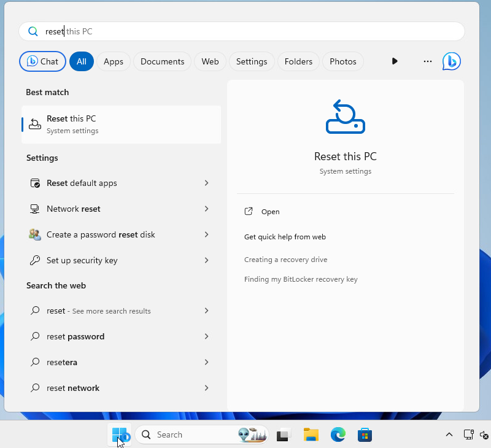Select Reset default apps result
Viewport: 491px width, 448px height.
pyautogui.click(x=121, y=183)
